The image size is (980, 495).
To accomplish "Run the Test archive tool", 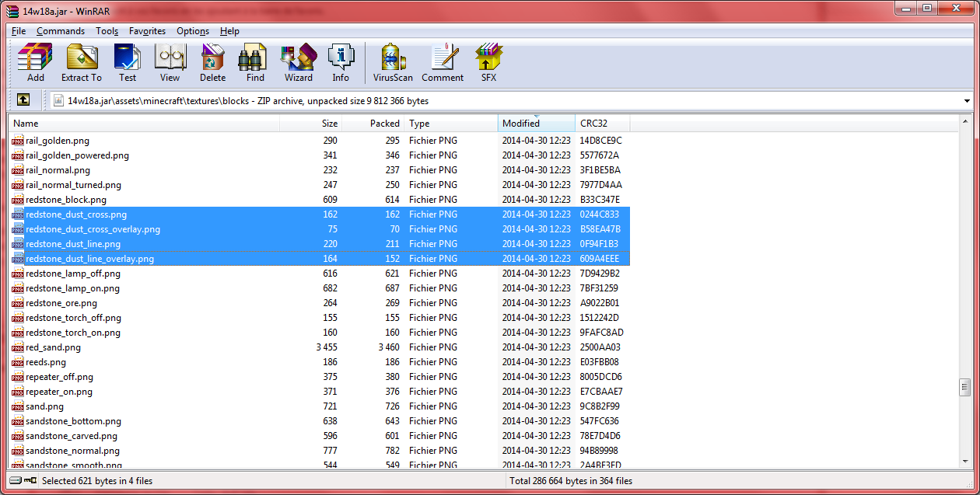I will 128,63.
